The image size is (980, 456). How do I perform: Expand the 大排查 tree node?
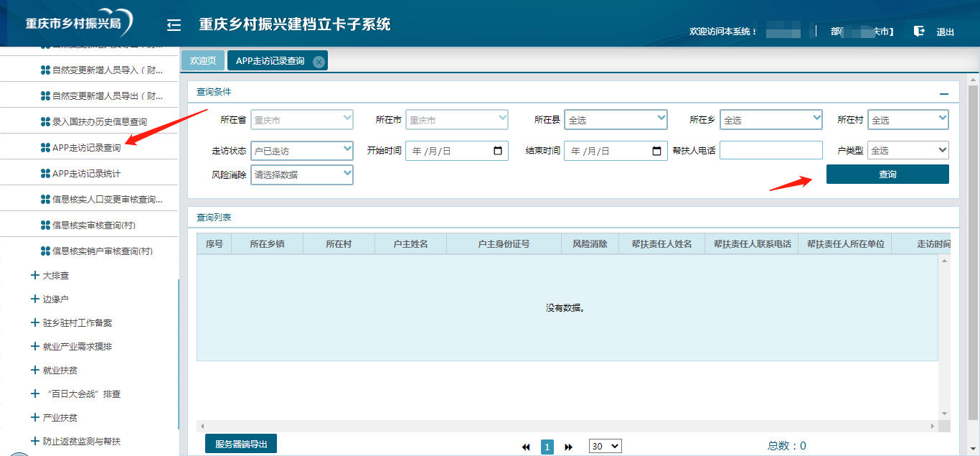coord(35,275)
